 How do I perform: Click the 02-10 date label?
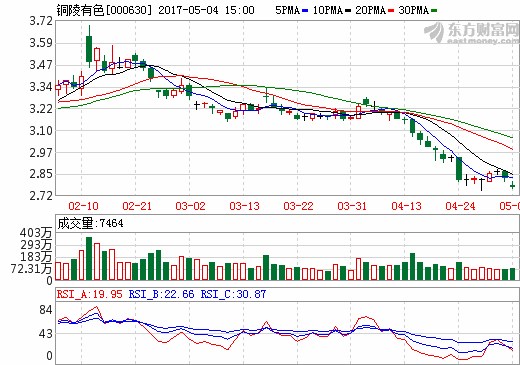click(x=83, y=206)
